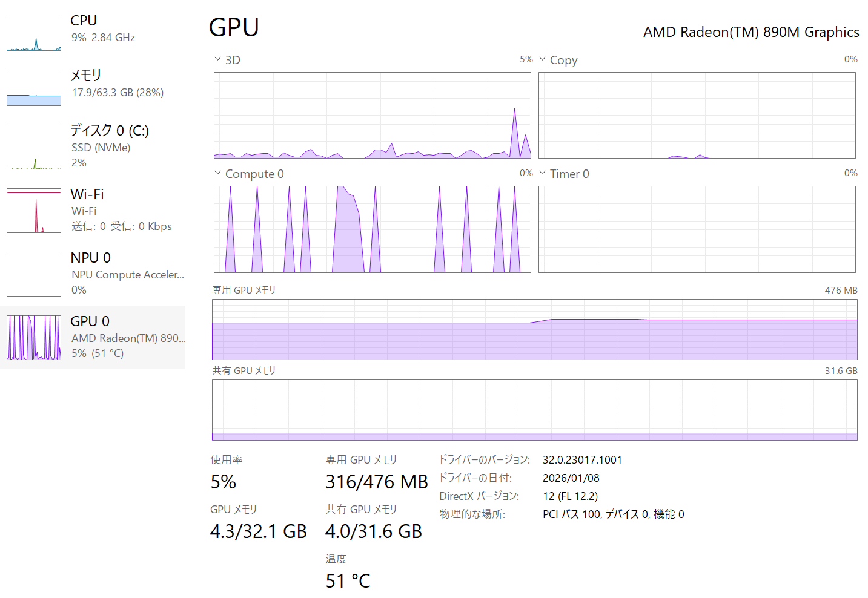Open the Timer 0 engine dropdown chevron
Screen dimensions: 868x598
(542, 173)
